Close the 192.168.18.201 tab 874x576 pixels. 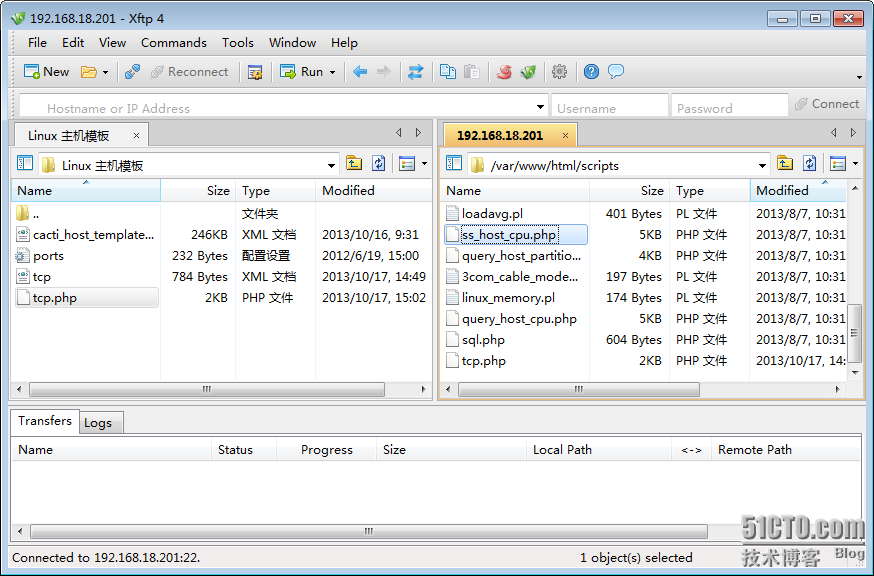pyautogui.click(x=565, y=135)
